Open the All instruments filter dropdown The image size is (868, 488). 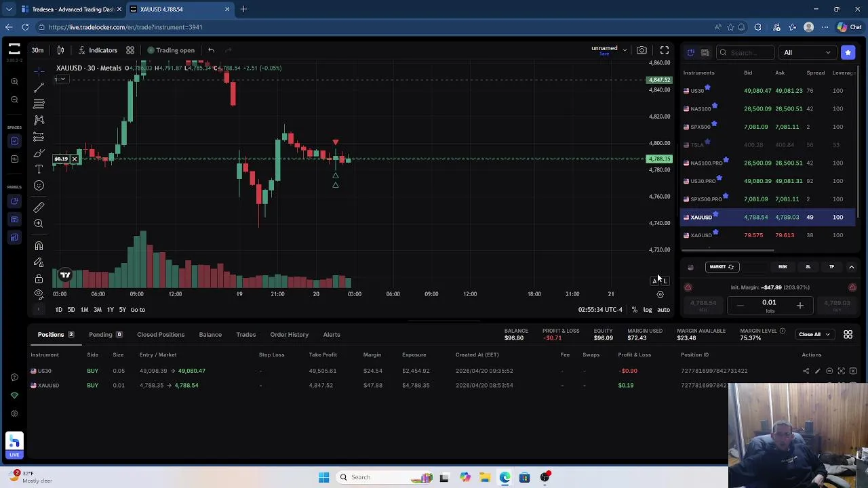pyautogui.click(x=807, y=52)
